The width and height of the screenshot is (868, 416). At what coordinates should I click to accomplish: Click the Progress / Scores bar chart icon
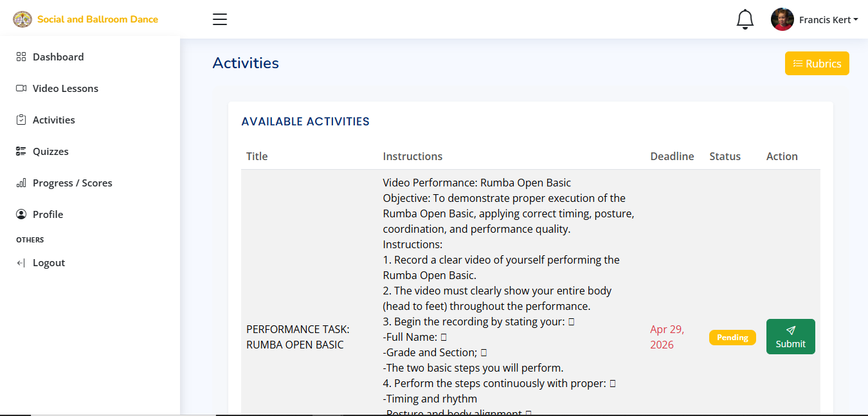(x=21, y=183)
